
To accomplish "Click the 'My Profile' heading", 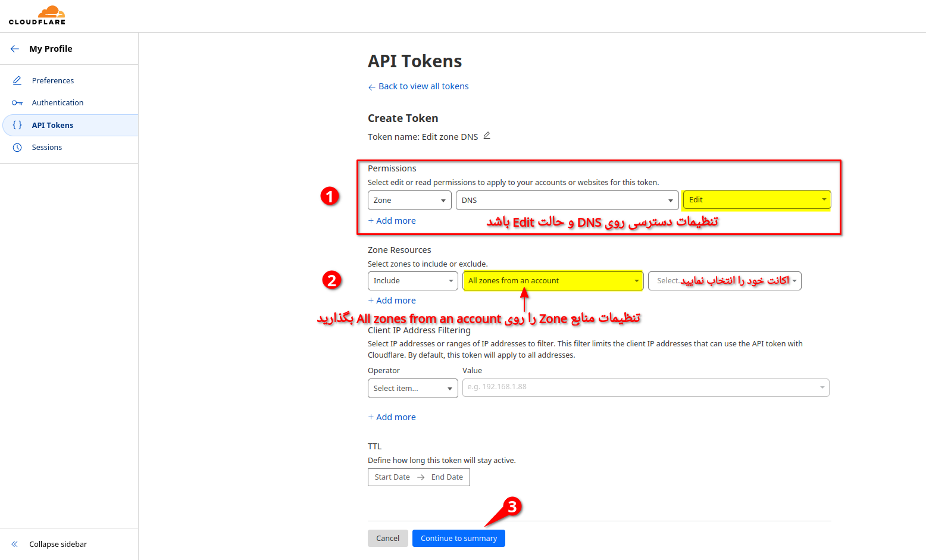I will click(51, 49).
